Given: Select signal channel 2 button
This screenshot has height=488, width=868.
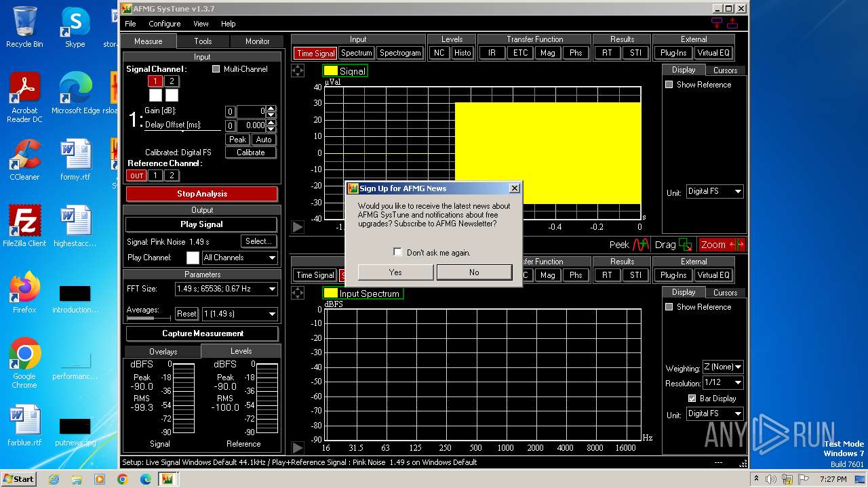Looking at the screenshot, I should click(x=172, y=81).
